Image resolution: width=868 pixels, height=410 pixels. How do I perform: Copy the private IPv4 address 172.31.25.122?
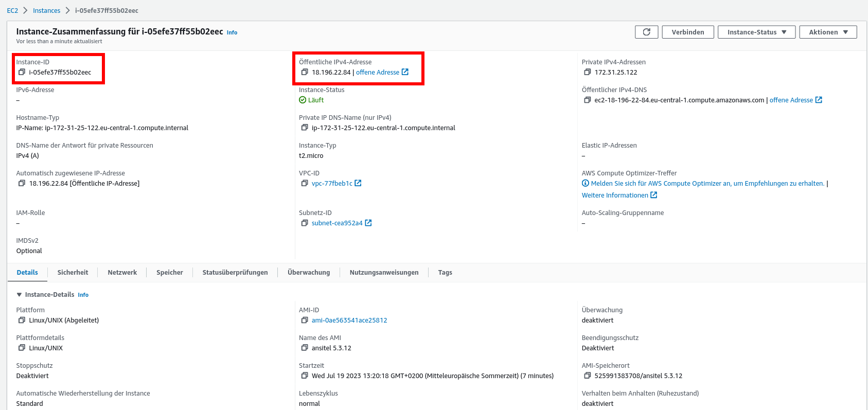[587, 72]
